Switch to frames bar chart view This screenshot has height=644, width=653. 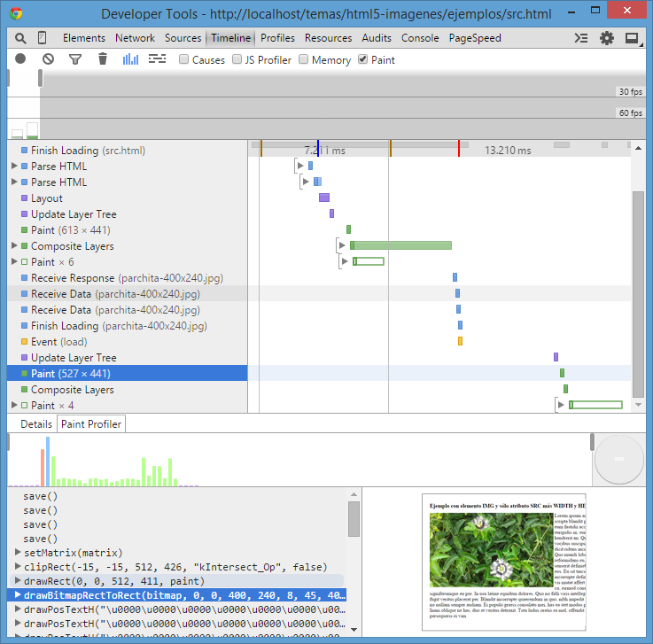click(130, 59)
